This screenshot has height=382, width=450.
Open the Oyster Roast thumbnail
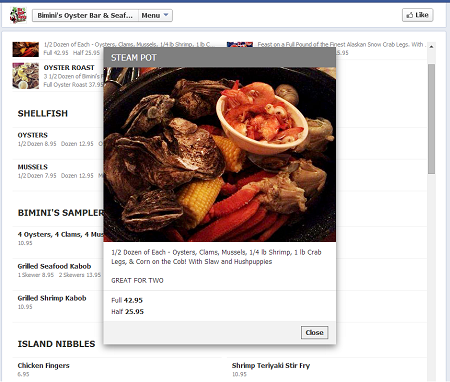(26, 76)
